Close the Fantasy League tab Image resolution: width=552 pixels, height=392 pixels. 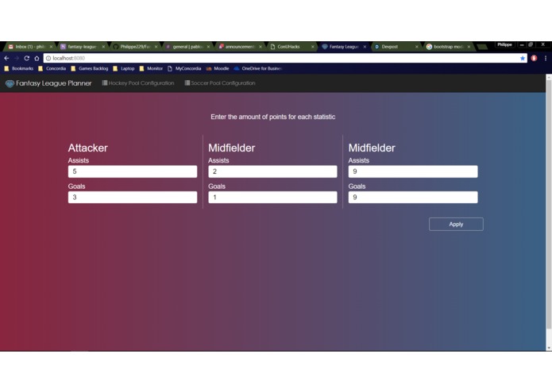point(365,46)
